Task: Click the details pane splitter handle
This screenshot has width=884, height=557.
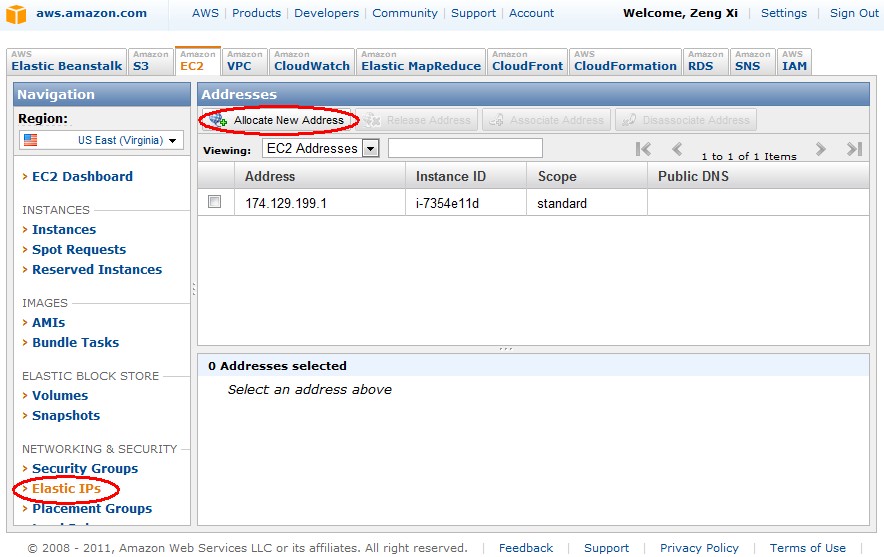Action: (506, 349)
